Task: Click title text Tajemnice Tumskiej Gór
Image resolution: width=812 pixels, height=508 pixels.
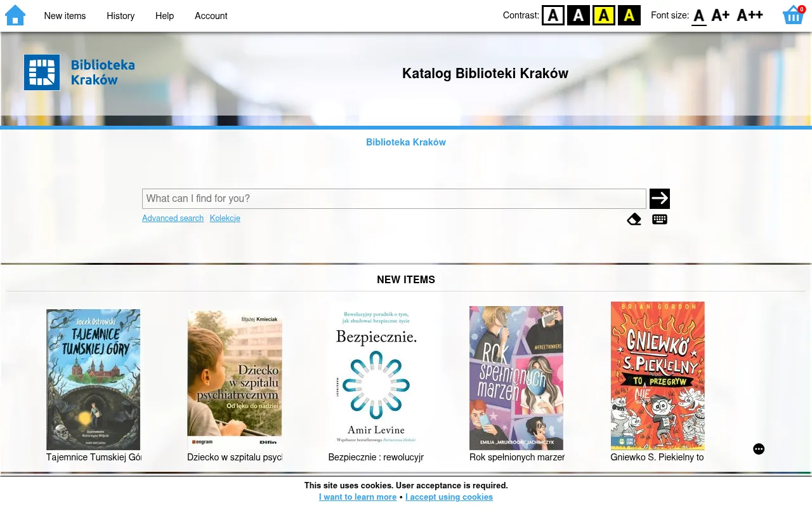Action: click(x=93, y=457)
